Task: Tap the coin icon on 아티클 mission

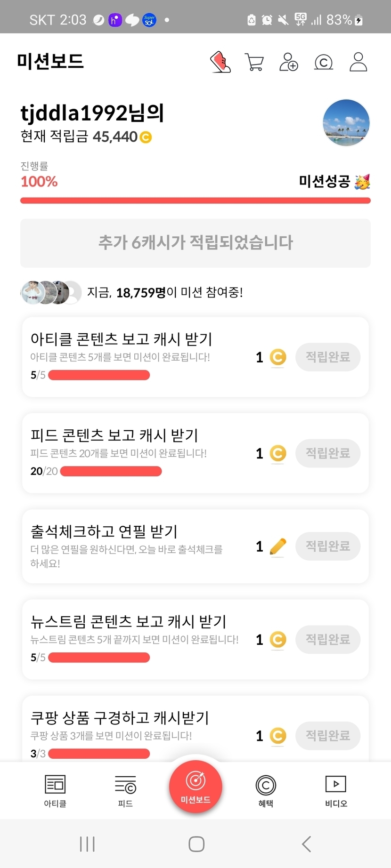Action: 278,357
